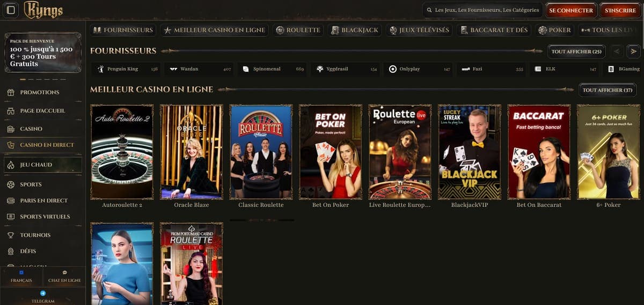Open the Jeux télévisés category tab

point(419,30)
